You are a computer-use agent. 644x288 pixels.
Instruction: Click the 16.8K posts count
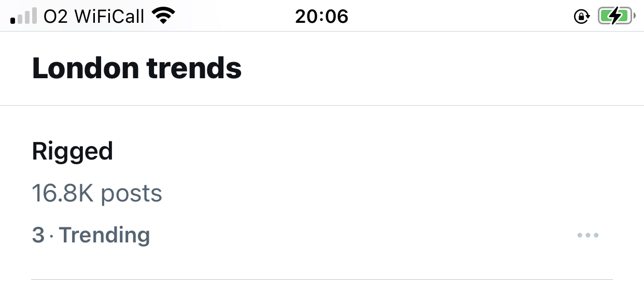pyautogui.click(x=97, y=193)
